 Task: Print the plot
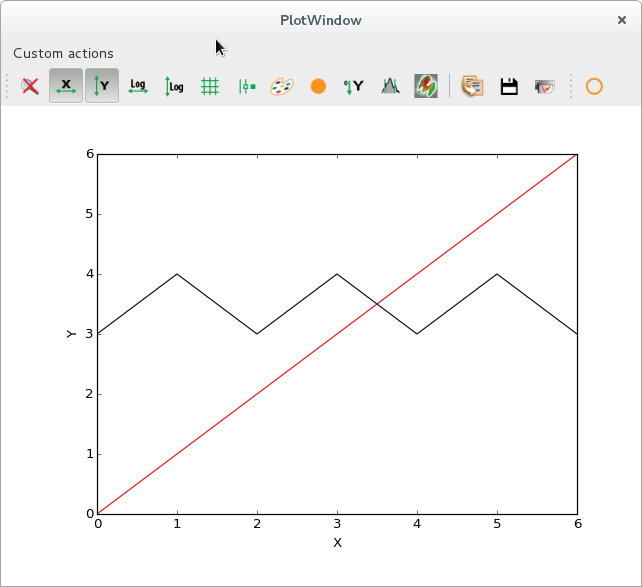(545, 86)
